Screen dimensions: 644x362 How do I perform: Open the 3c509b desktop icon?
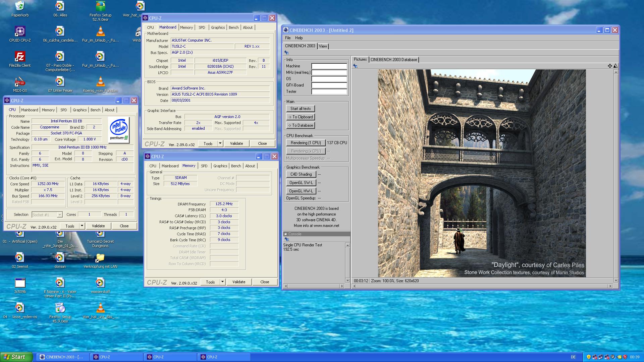[20, 283]
